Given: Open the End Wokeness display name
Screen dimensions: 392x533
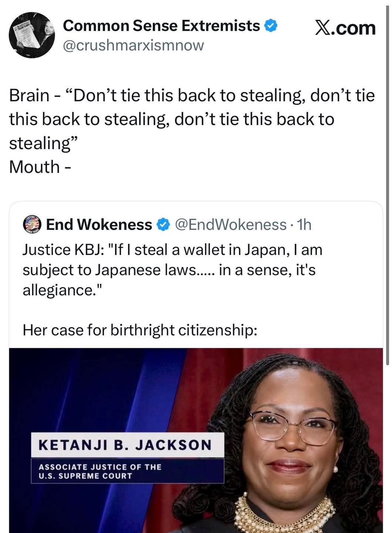Looking at the screenshot, I should click(x=99, y=225).
